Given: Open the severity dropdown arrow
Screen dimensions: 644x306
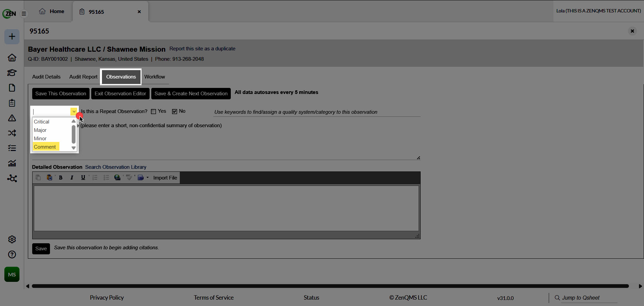Looking at the screenshot, I should [74, 111].
